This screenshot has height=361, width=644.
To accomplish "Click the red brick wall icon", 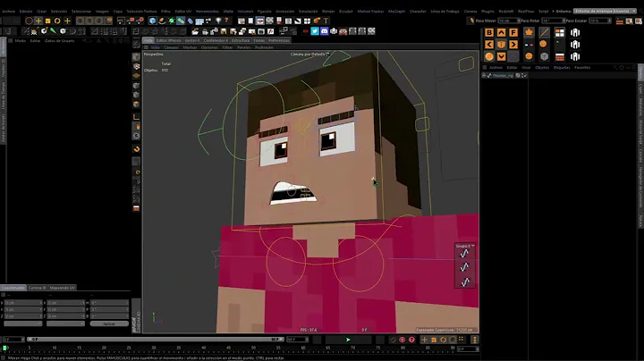I will [560, 57].
